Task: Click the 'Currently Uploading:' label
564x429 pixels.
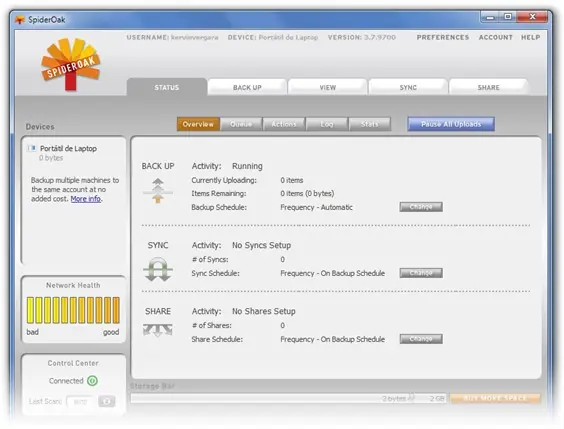Action: pyautogui.click(x=224, y=180)
